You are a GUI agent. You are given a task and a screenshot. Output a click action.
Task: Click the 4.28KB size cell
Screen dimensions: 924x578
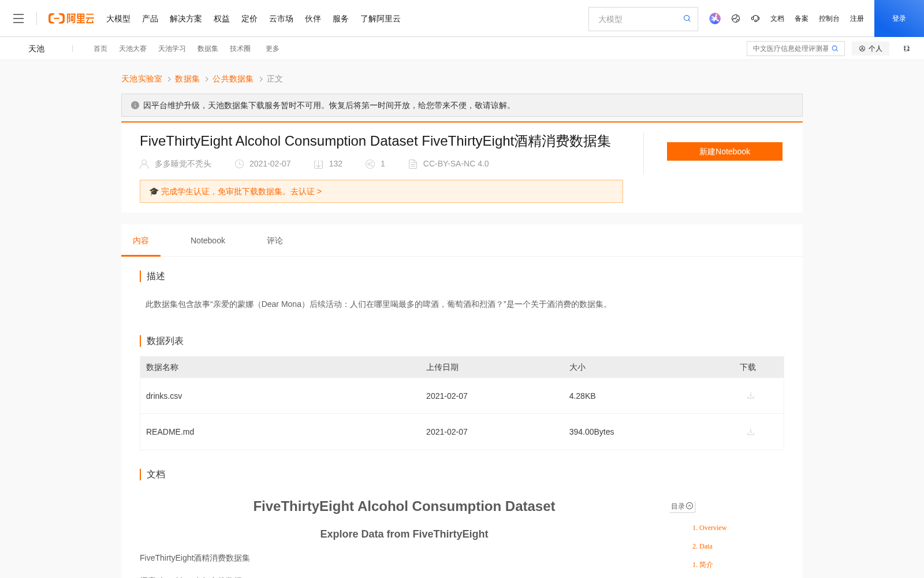tap(582, 396)
